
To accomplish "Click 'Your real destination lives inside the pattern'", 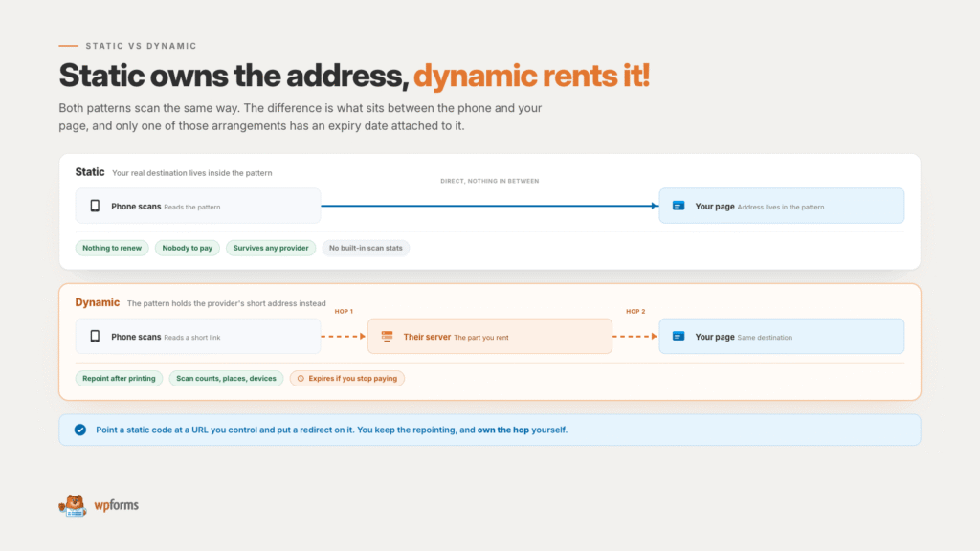I will coord(191,173).
